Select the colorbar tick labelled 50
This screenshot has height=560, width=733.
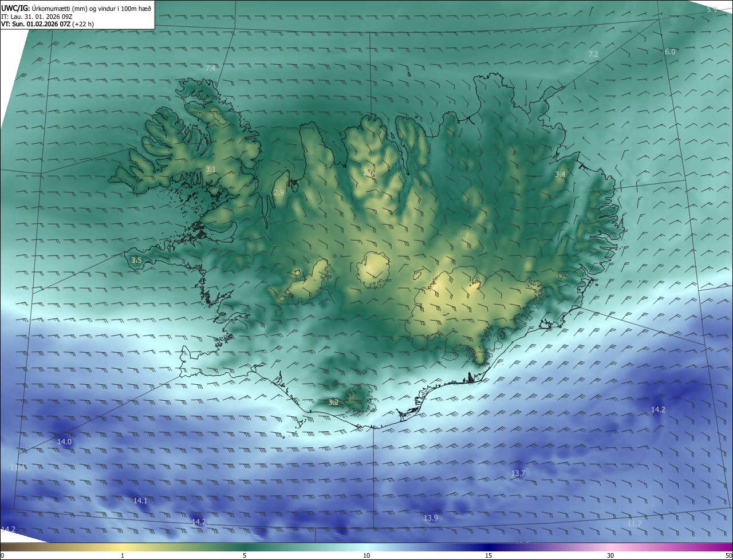(728, 555)
